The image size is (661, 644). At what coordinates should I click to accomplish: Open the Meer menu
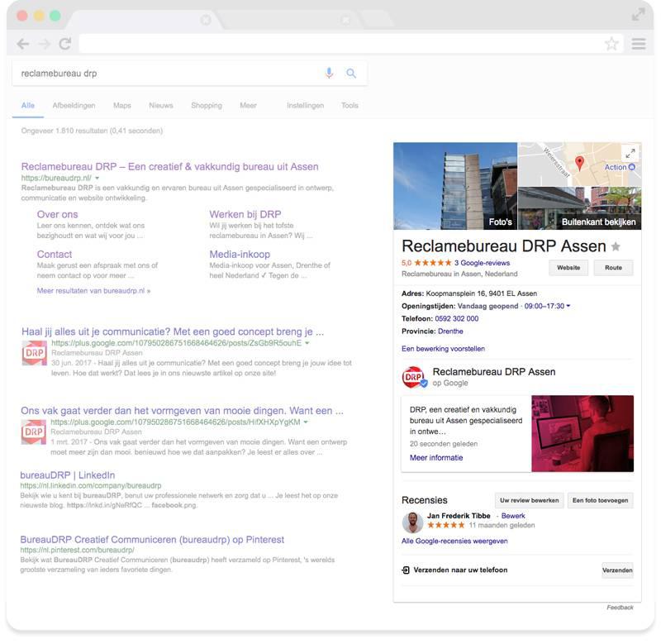249,106
